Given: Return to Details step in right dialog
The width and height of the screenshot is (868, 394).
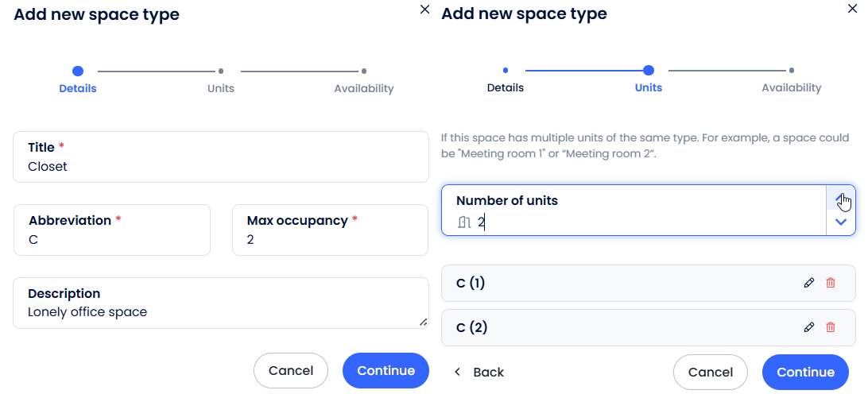Looking at the screenshot, I should 506,79.
